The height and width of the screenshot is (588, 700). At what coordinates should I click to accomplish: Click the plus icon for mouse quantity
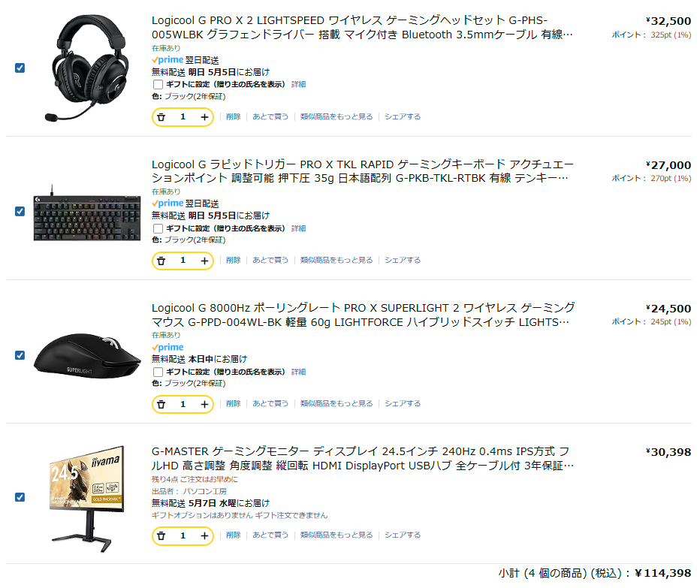[204, 405]
